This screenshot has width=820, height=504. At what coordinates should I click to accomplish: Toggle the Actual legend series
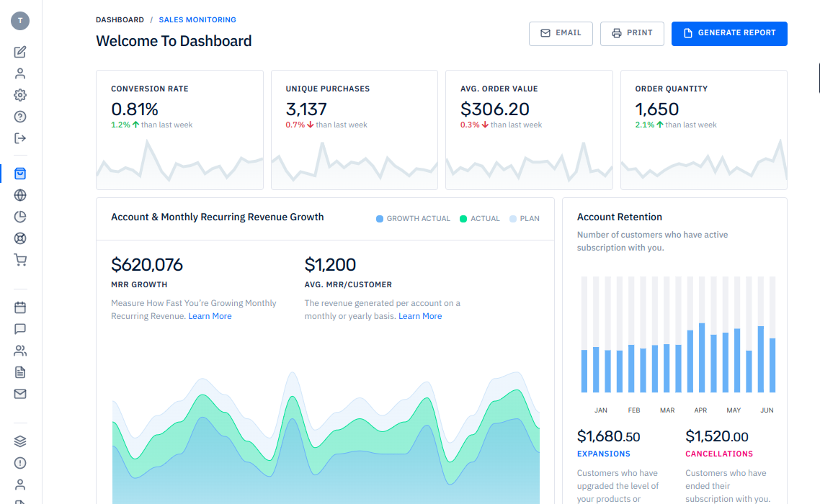point(480,219)
